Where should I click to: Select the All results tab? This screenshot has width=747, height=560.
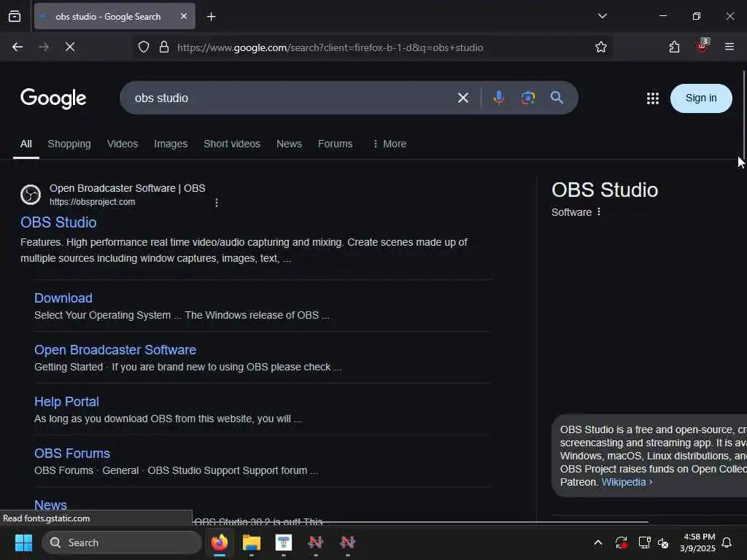click(x=26, y=144)
